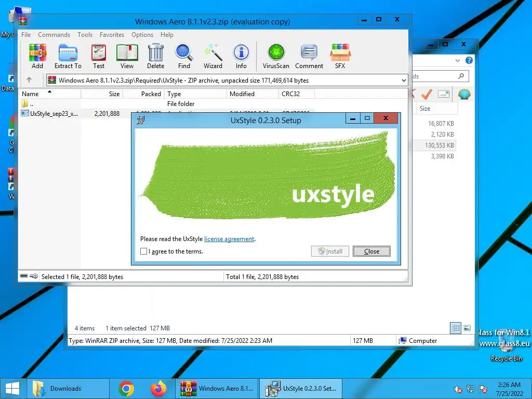This screenshot has height=399, width=532.
Task: Switch to UxStyle 0.2.3.0 Setup taskbar button
Action: tap(301, 389)
